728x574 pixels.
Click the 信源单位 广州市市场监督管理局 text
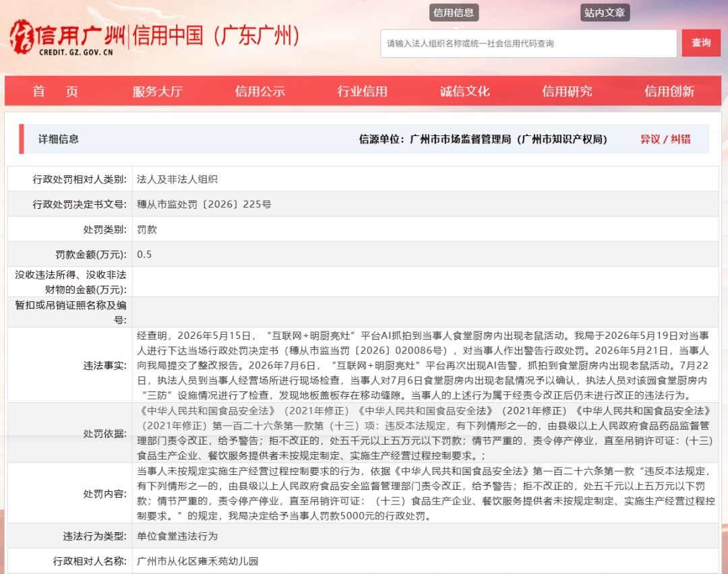(483, 139)
